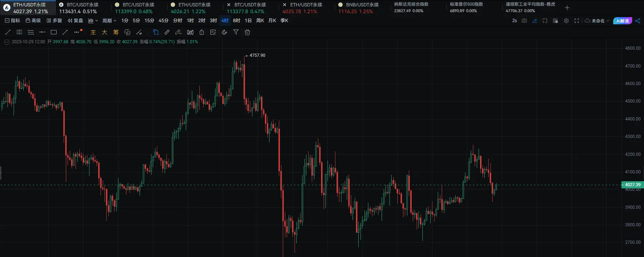Open chart settings hexagon icon
Image resolution: width=644 pixels, height=257 pixels.
566,21
